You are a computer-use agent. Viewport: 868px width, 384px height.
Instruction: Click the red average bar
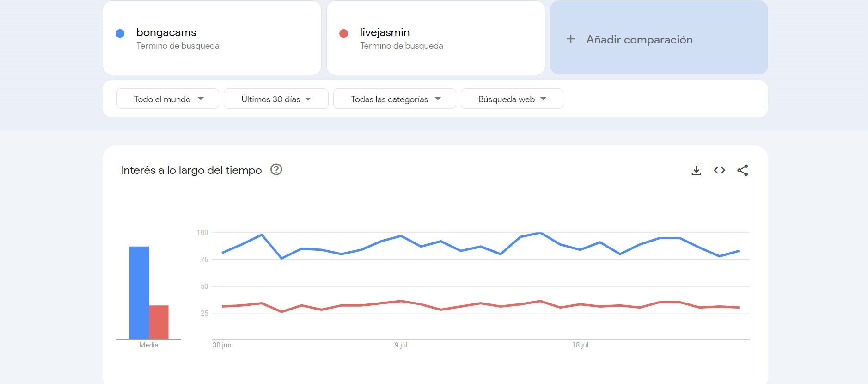point(159,322)
